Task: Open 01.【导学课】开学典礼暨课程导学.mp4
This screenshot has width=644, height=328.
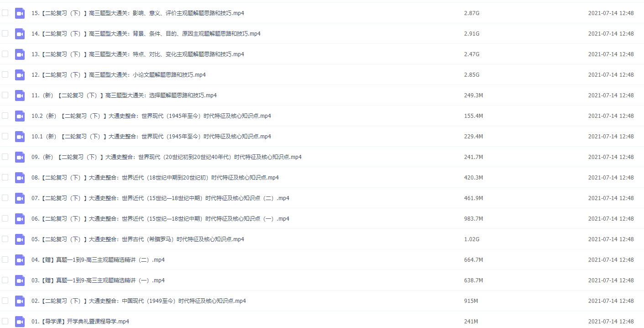Action: pyautogui.click(x=80, y=322)
